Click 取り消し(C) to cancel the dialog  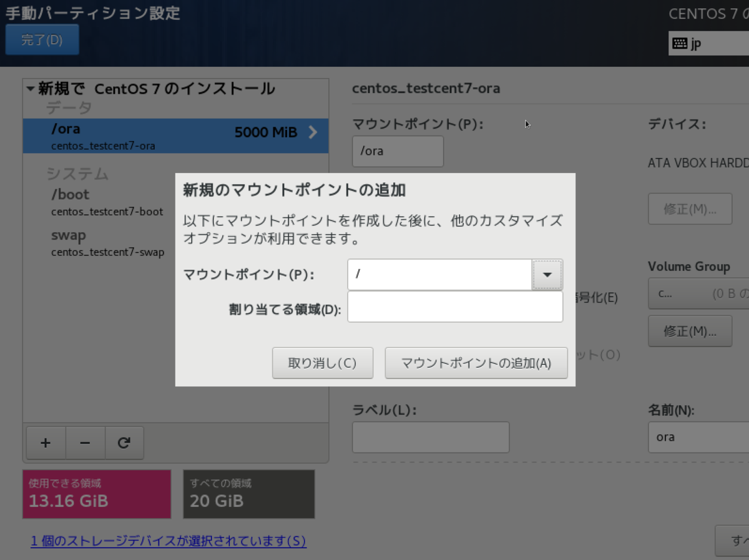tap(322, 363)
